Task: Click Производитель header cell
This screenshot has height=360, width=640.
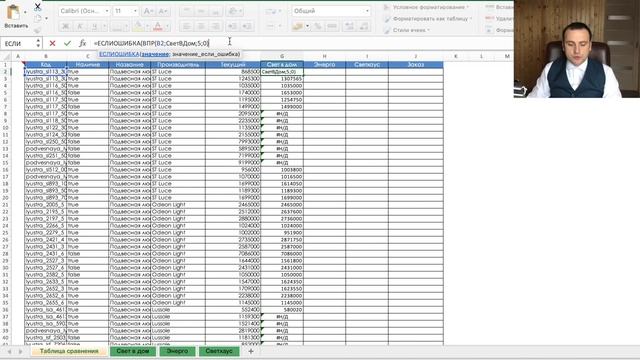Action: point(178,64)
